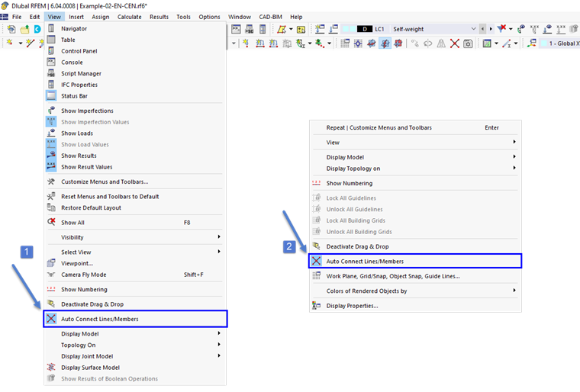Click Repeat | Customize Menus and Toolbars
The height and width of the screenshot is (392, 580).
[415, 127]
